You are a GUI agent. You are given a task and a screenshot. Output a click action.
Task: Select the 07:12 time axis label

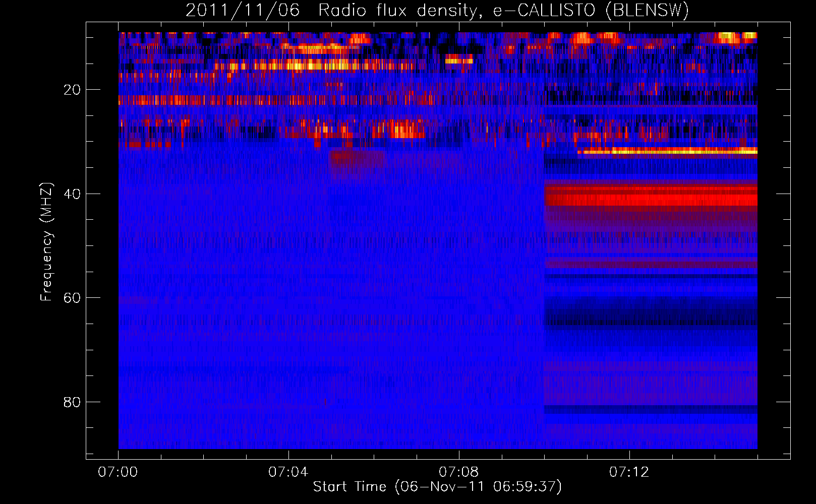pyautogui.click(x=629, y=472)
